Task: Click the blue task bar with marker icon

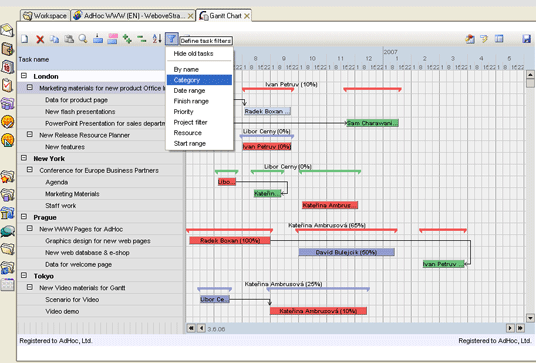Action: click(x=98, y=39)
